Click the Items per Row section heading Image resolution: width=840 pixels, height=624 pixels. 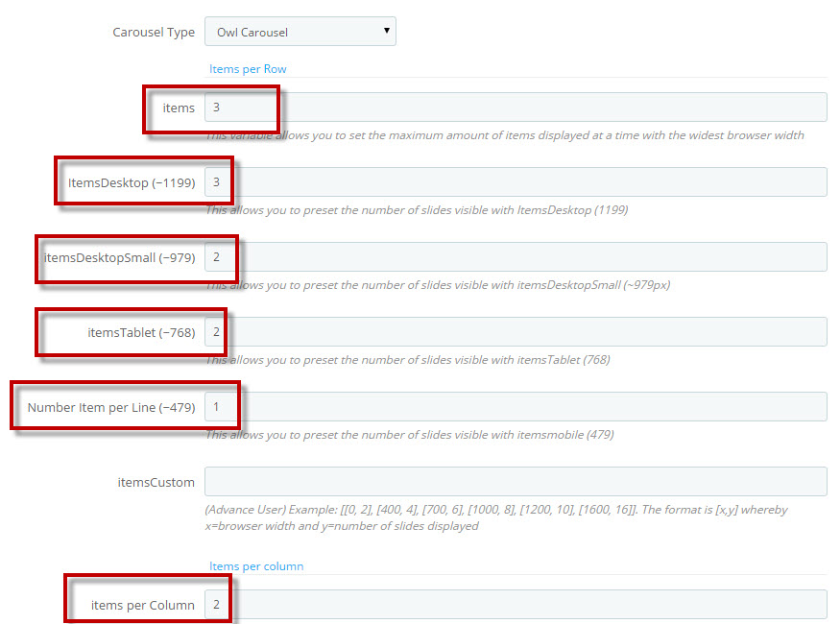(x=248, y=69)
